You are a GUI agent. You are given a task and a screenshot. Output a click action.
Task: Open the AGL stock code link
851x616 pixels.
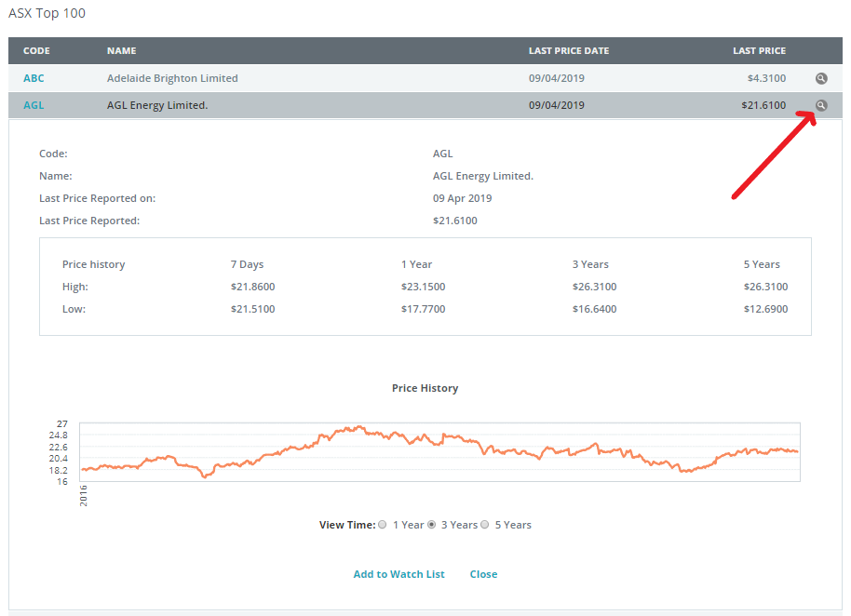(x=33, y=105)
